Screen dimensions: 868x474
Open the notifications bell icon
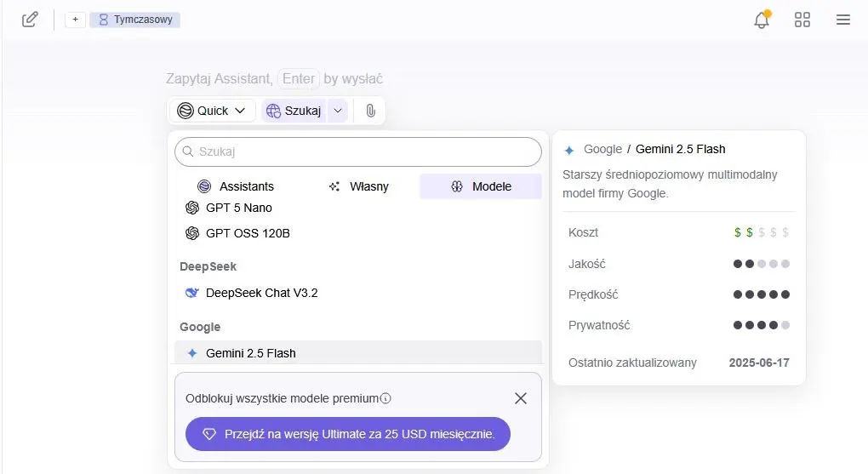tap(761, 20)
